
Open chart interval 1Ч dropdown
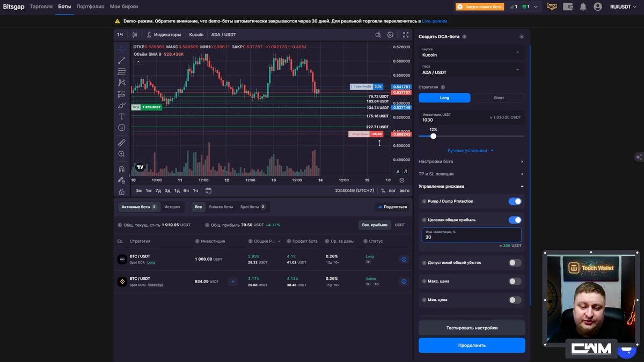pyautogui.click(x=120, y=35)
